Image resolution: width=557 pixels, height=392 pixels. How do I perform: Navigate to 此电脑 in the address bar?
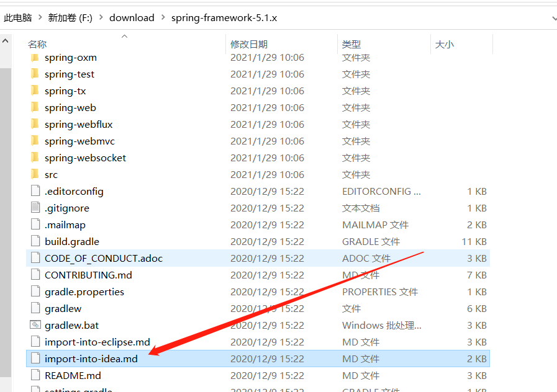pyautogui.click(x=18, y=18)
